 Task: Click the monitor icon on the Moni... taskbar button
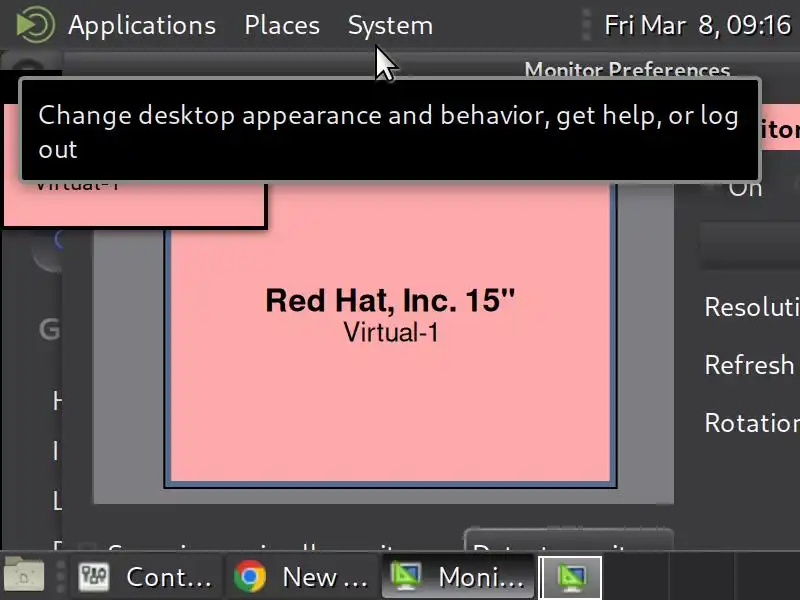tap(406, 577)
